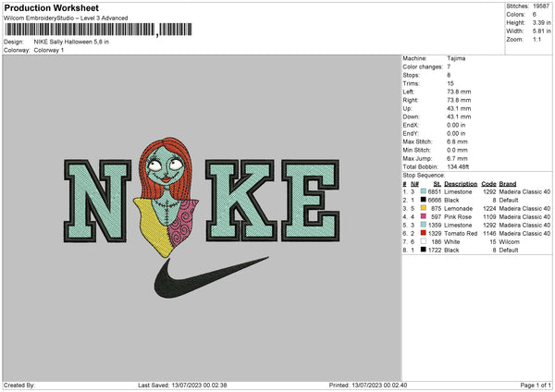Select the Black swatch in the 6666 row
555x392 pixels.
423,200
